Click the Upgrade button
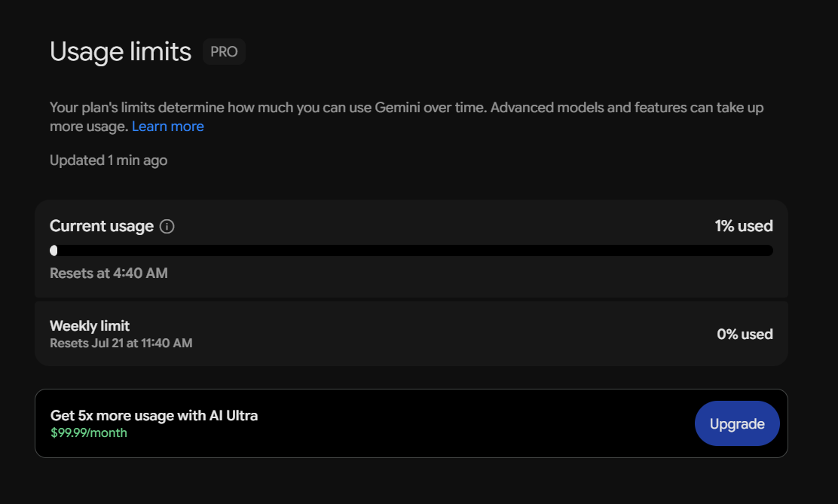838x504 pixels. click(x=737, y=423)
